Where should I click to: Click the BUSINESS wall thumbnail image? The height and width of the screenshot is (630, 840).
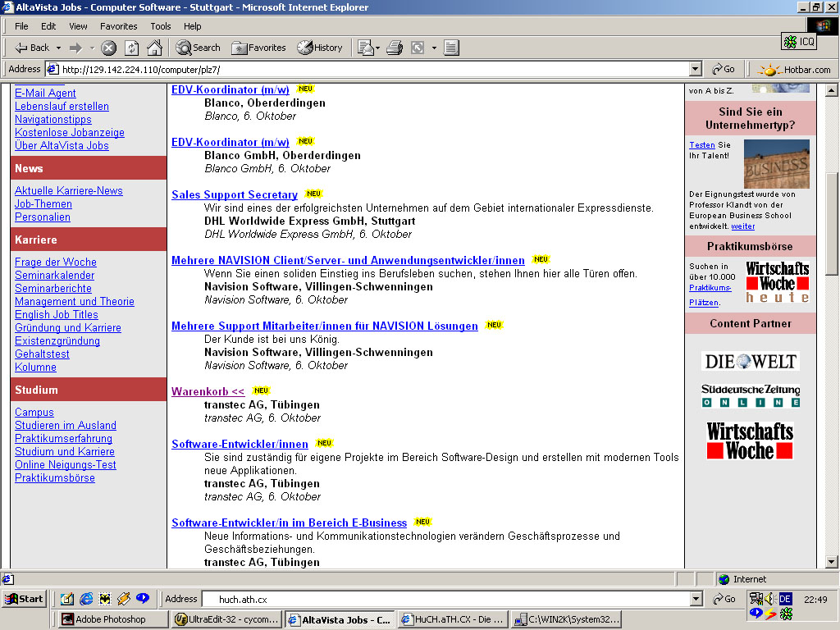777,163
